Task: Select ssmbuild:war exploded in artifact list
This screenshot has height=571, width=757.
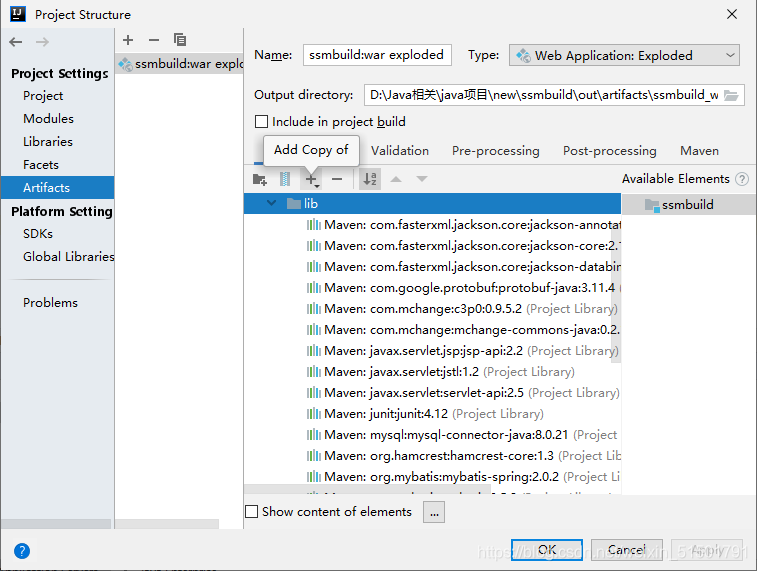Action: tap(180, 64)
